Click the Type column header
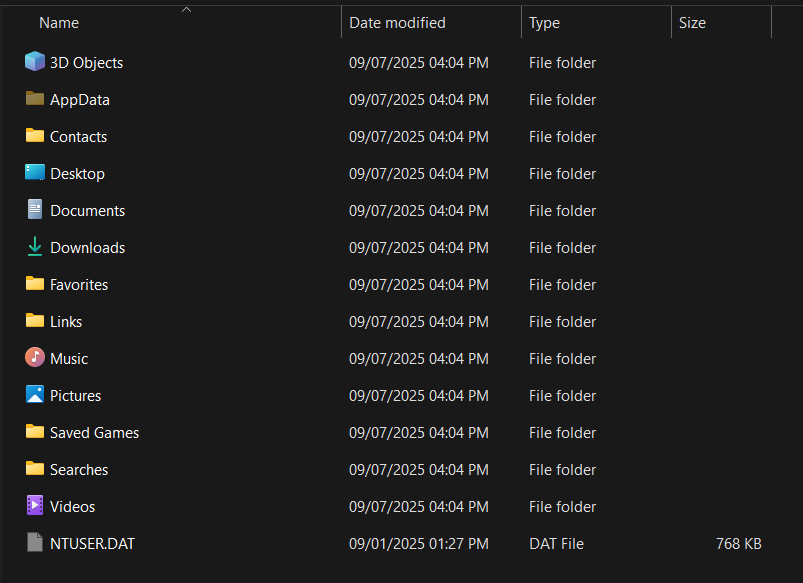The height and width of the screenshot is (583, 803). [x=545, y=23]
